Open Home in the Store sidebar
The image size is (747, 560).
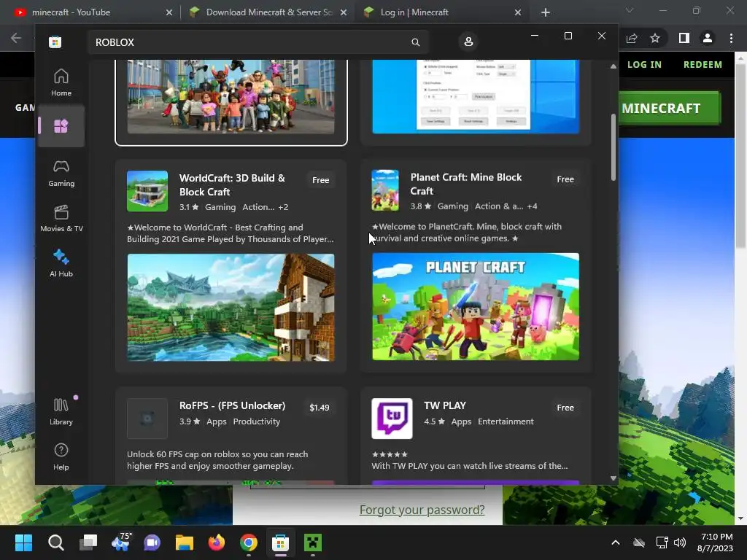click(x=61, y=82)
